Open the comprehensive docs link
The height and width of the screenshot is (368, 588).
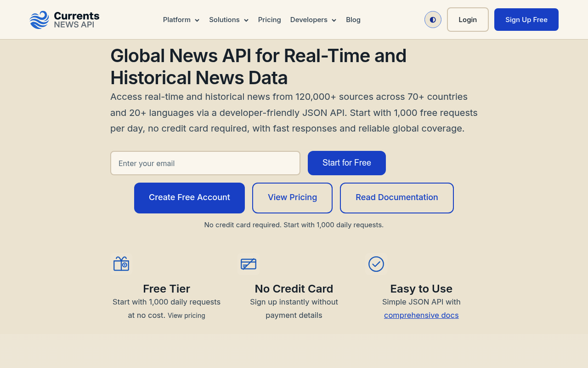tap(421, 315)
